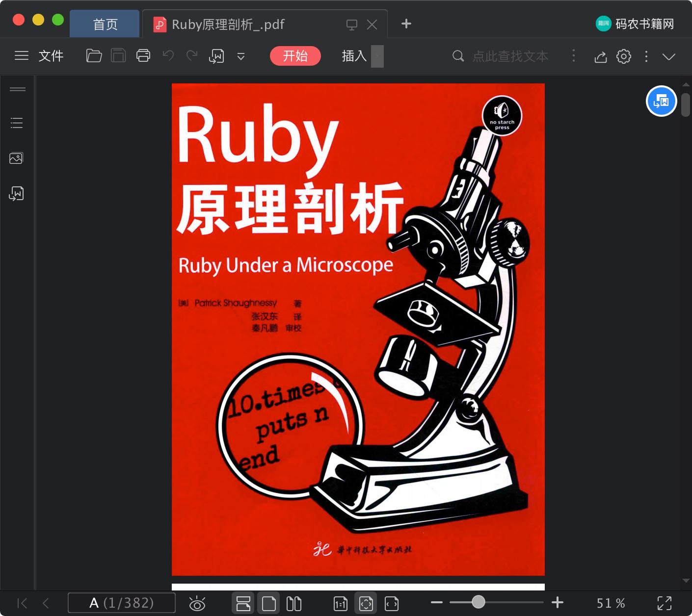Click the undo arrow icon
Image resolution: width=692 pixels, height=616 pixels.
168,56
